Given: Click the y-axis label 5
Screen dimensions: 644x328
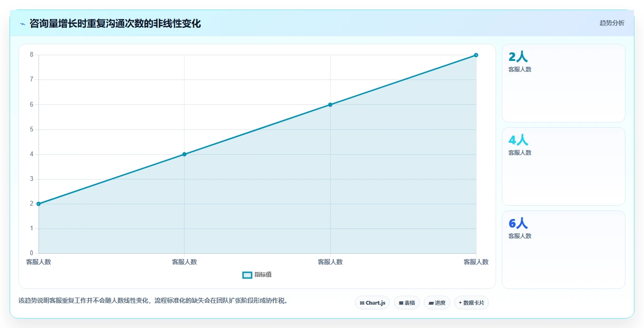Looking at the screenshot, I should [31, 129].
